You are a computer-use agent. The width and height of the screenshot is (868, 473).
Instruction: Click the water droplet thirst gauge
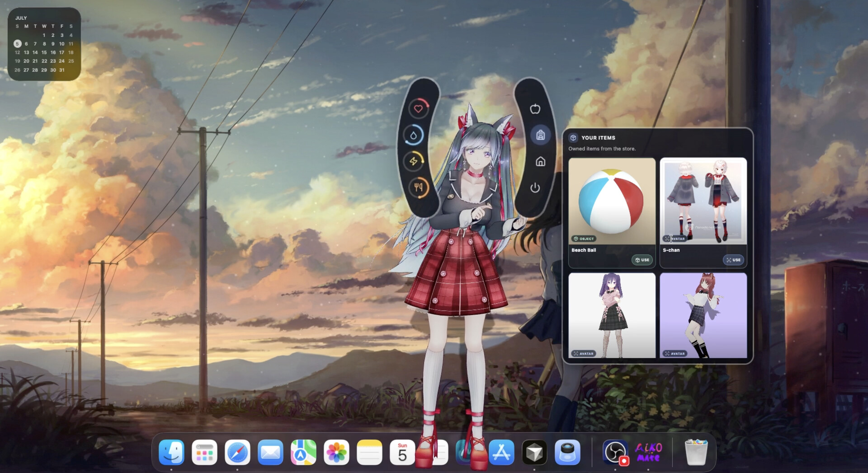point(414,135)
